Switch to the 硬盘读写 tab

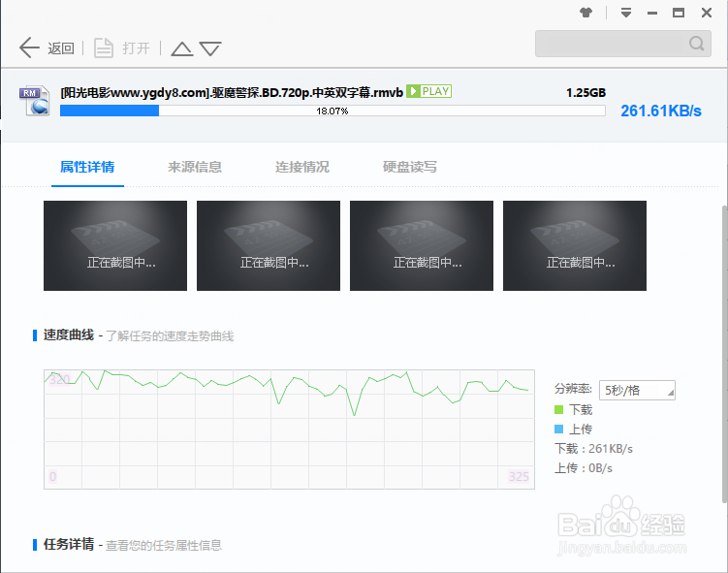tap(409, 167)
